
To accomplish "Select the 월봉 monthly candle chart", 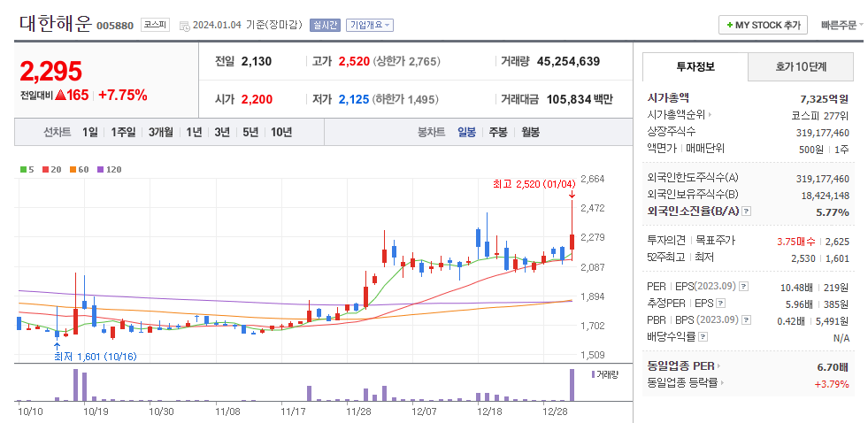I will 530,133.
